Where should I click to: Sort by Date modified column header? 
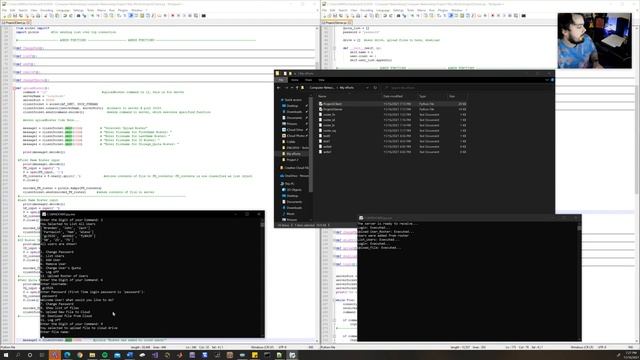coord(393,96)
